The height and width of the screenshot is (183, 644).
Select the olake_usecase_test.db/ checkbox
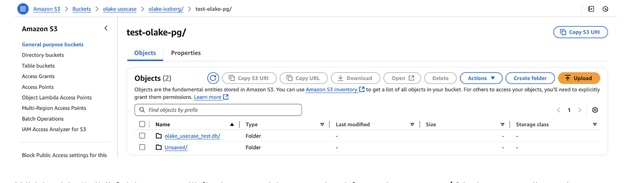pyautogui.click(x=142, y=136)
